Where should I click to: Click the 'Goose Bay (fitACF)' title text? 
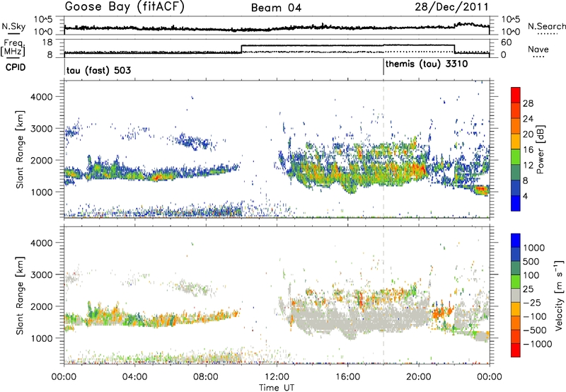pyautogui.click(x=125, y=7)
